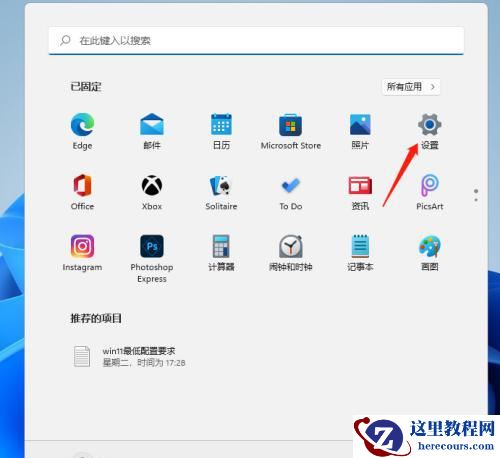Image resolution: width=500 pixels, height=458 pixels.
Task: Open recommended file win11最低配置要求
Action: (x=129, y=356)
